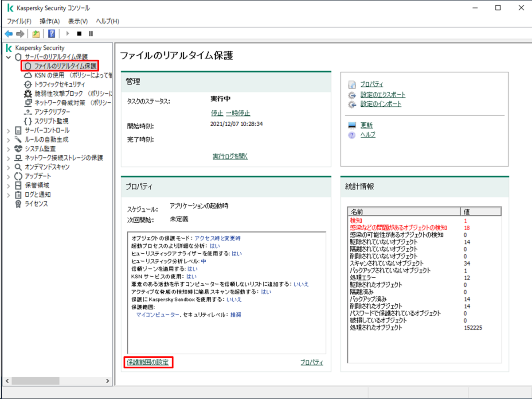The height and width of the screenshot is (399, 532).
Task: Expand the アップデート tree node
Action: [8, 176]
